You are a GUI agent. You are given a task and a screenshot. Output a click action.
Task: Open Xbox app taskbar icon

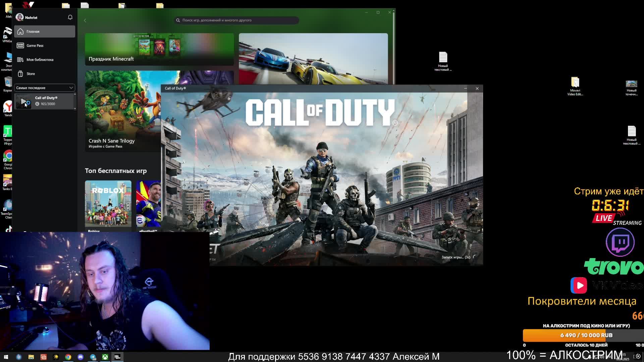pos(105,357)
